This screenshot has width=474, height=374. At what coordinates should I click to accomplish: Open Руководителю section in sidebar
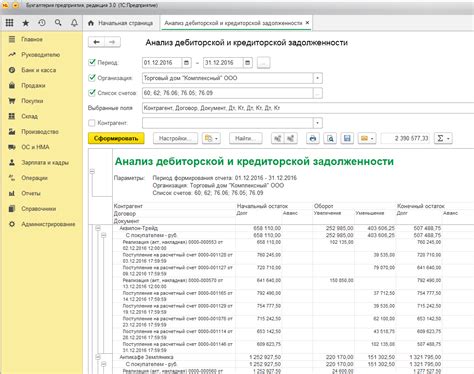[40, 55]
